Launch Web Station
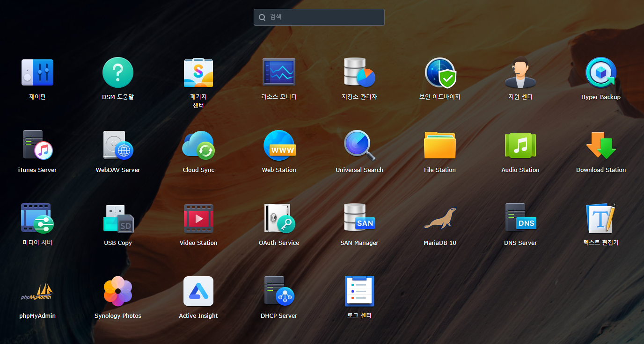The width and height of the screenshot is (644, 344). point(279,145)
